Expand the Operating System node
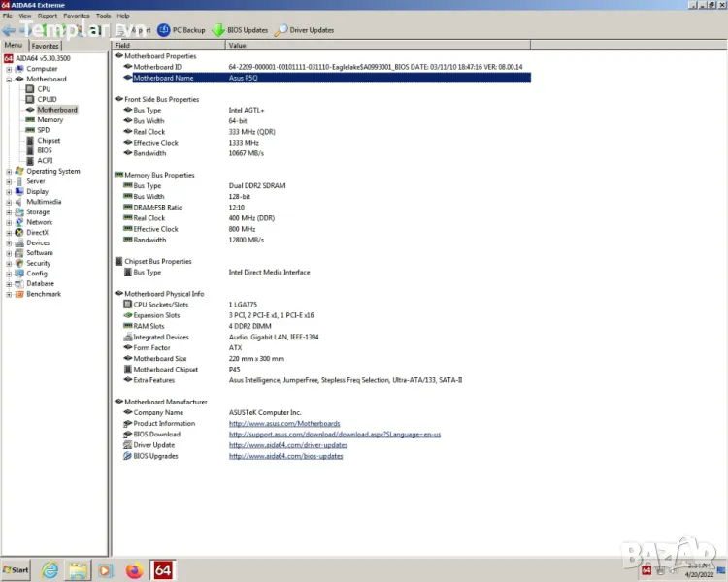Screen dimensions: 728x582 point(9,171)
